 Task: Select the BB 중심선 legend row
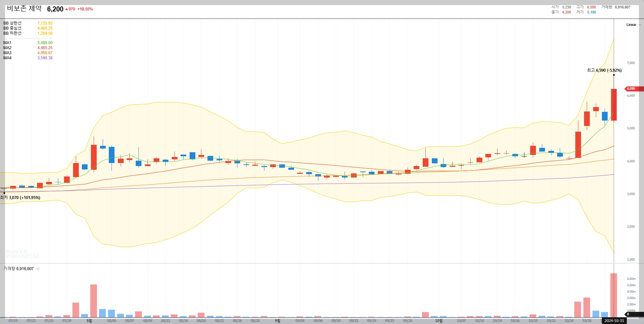[x=28, y=28]
